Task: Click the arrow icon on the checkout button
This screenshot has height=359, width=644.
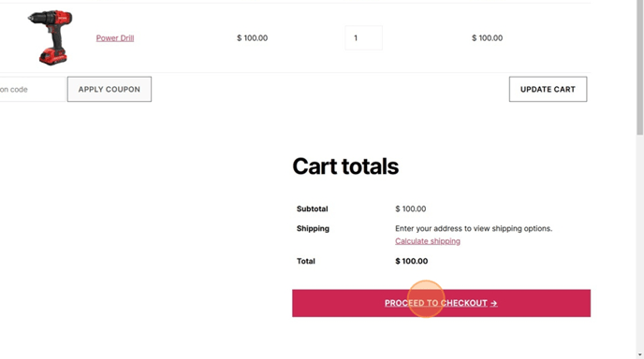Action: [493, 303]
